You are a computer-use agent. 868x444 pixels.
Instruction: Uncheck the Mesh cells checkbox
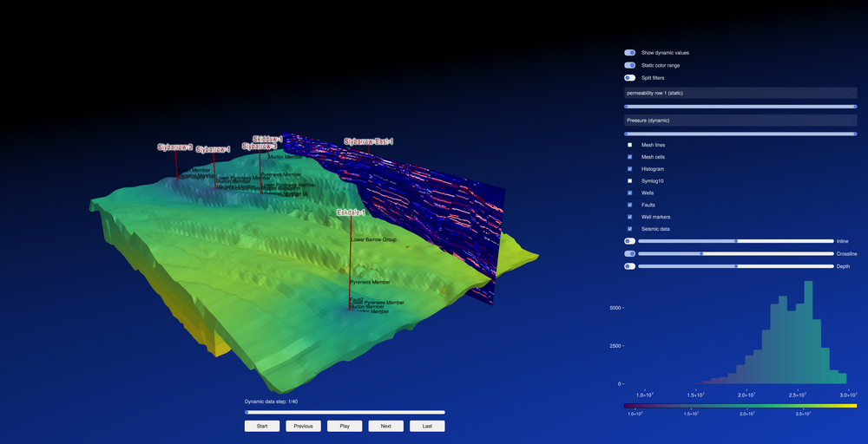point(629,157)
